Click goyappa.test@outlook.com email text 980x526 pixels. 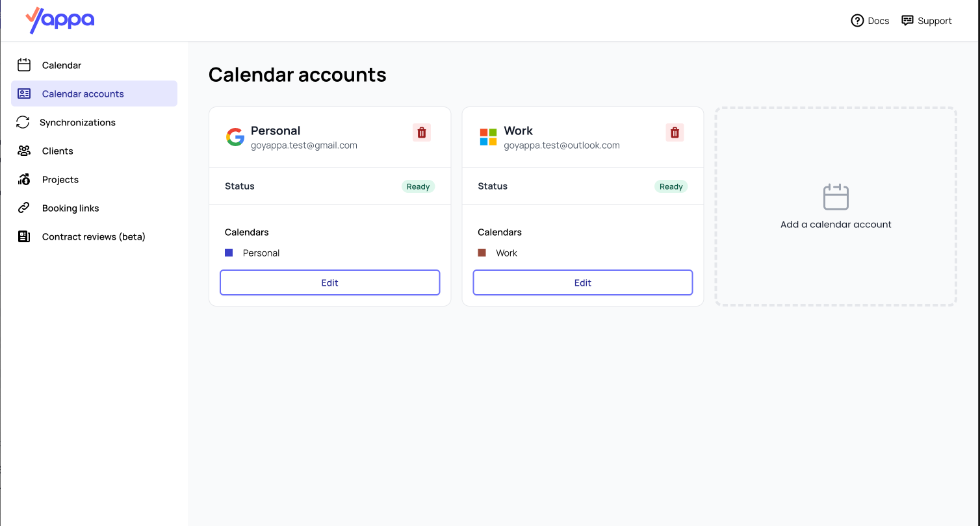(x=561, y=145)
